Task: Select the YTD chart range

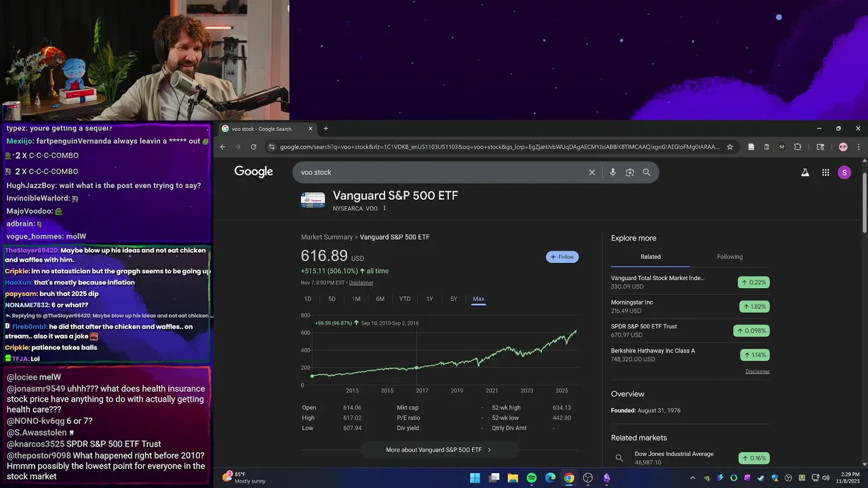Action: pos(405,299)
